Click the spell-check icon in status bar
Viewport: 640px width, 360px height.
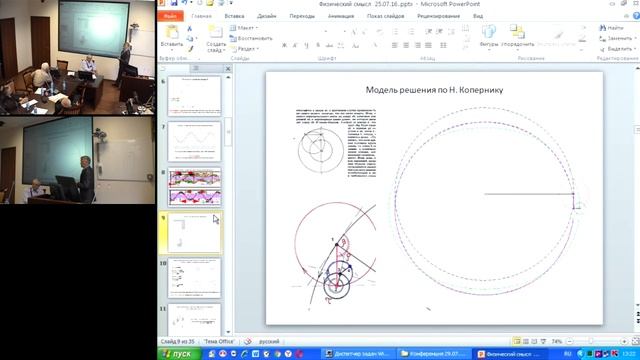247,341
